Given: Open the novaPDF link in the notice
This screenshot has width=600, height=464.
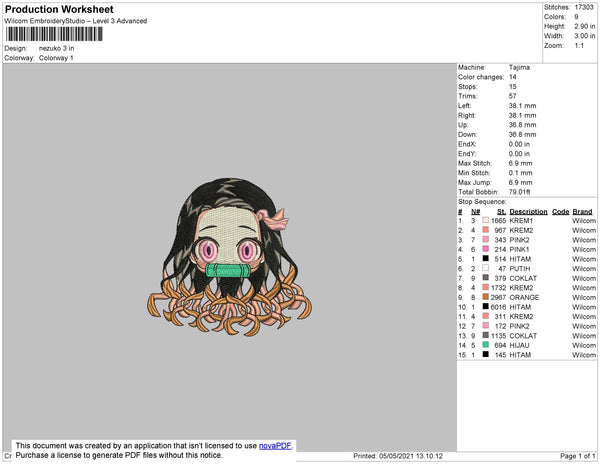Looking at the screenshot, I should pyautogui.click(x=275, y=446).
